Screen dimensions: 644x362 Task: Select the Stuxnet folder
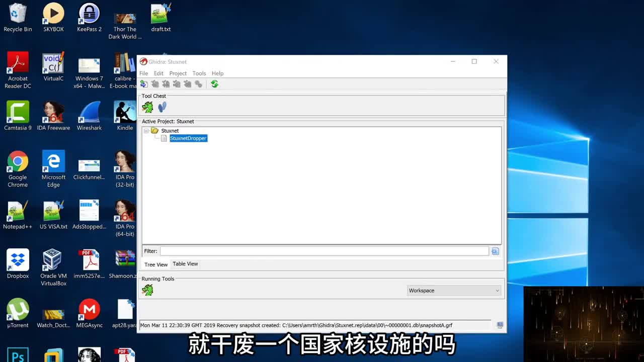coord(170,131)
